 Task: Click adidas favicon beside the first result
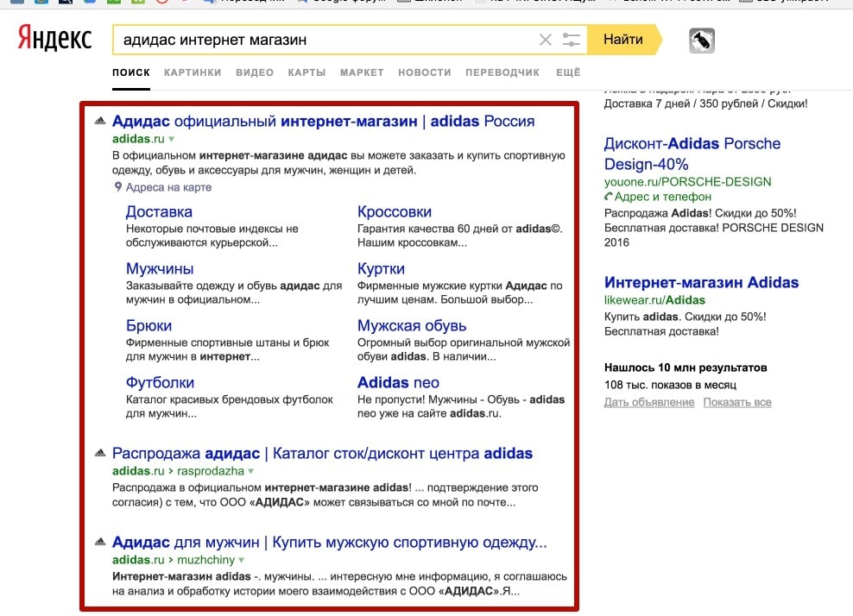click(x=100, y=121)
